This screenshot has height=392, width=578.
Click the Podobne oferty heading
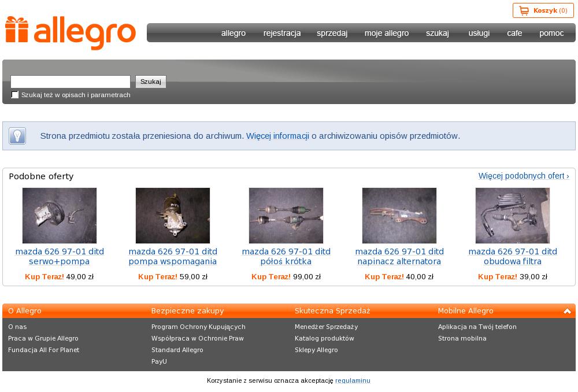coord(41,176)
